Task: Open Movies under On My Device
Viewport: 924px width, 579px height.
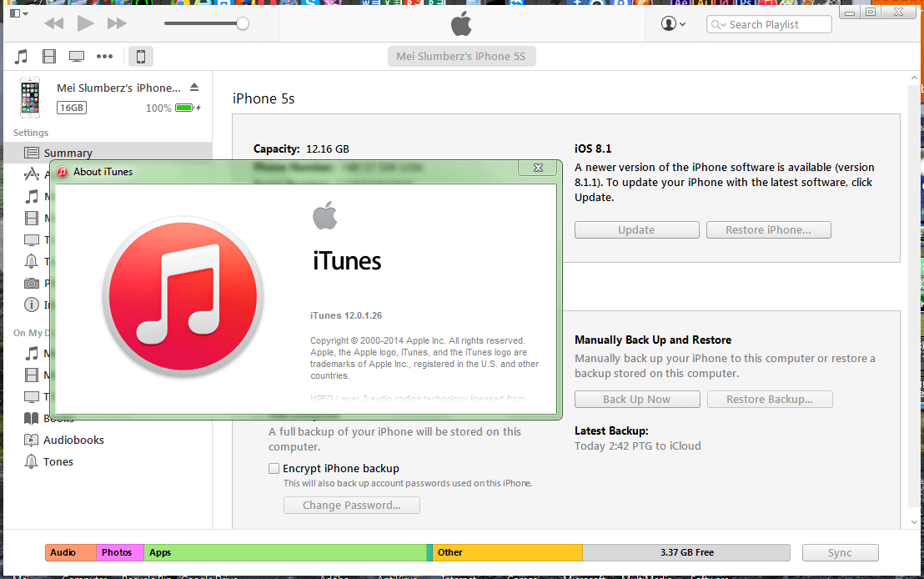Action: (x=32, y=375)
